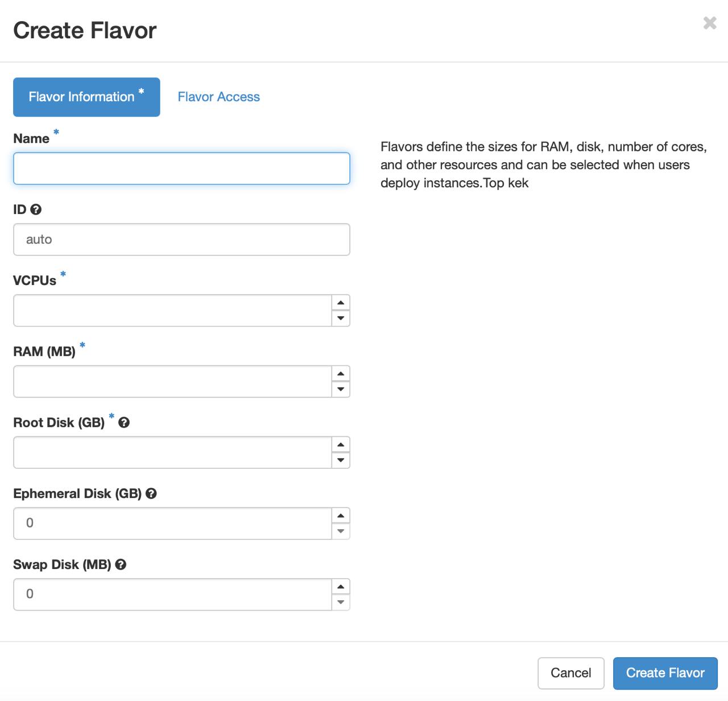Click the Ephemeral Disk help icon

(x=151, y=494)
